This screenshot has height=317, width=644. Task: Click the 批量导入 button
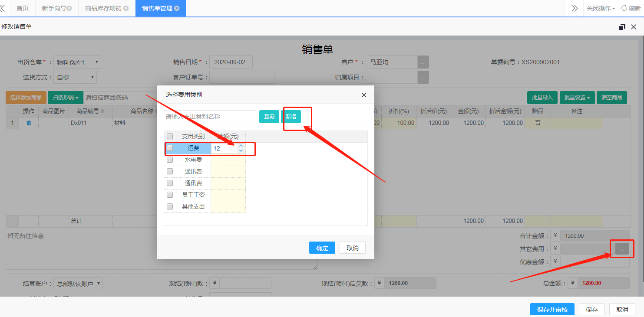pos(542,98)
